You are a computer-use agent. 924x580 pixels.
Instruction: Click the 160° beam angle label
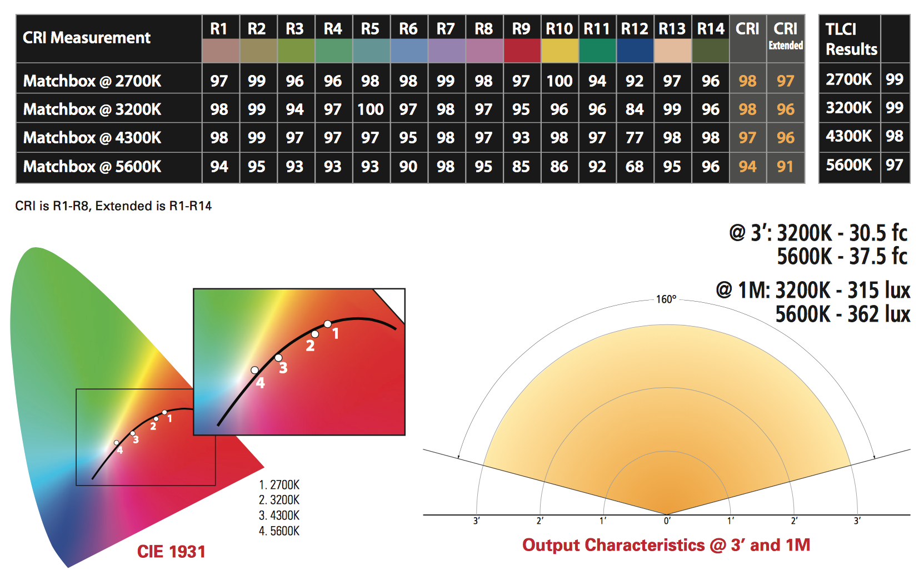tap(666, 299)
